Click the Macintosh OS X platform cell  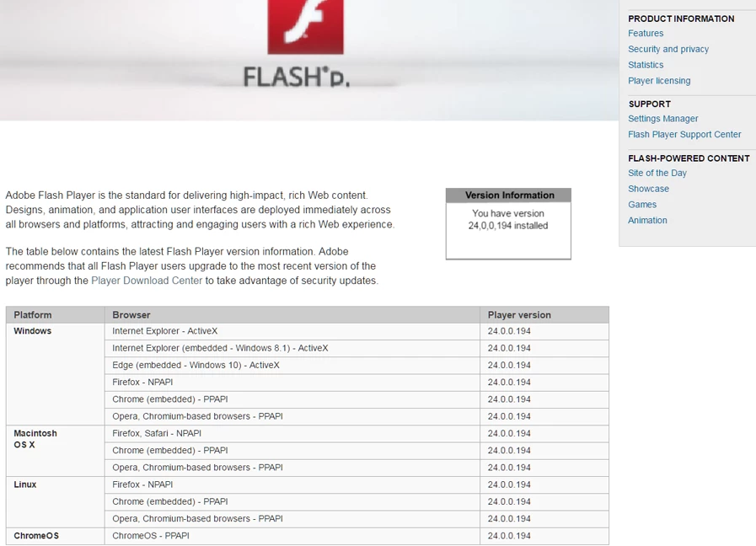pyautogui.click(x=56, y=451)
